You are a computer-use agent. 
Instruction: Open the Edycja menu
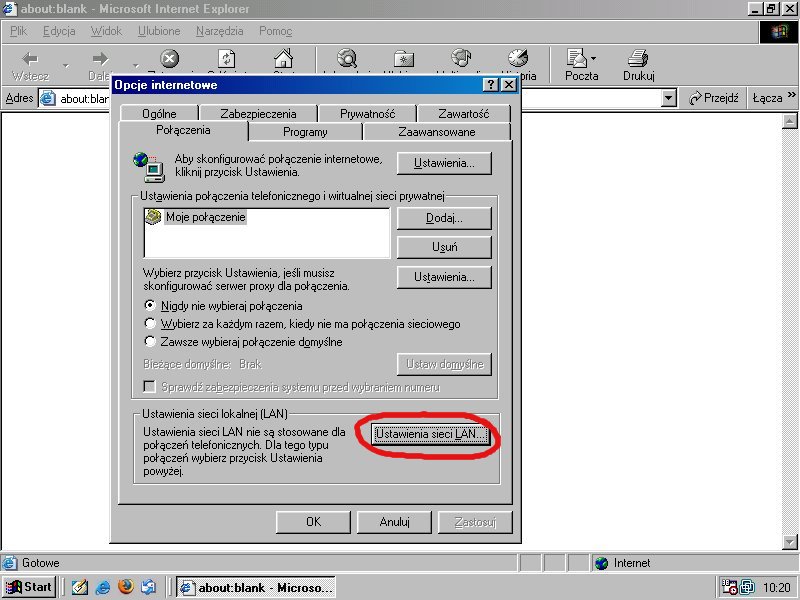tap(59, 31)
